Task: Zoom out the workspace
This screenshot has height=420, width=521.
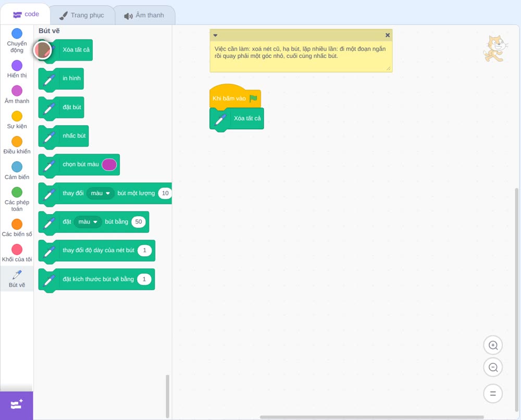Action: point(493,367)
